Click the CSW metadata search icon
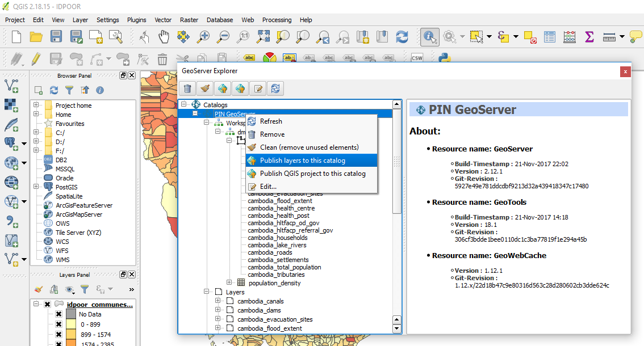Viewport: 644px width, 346px height. [x=417, y=58]
